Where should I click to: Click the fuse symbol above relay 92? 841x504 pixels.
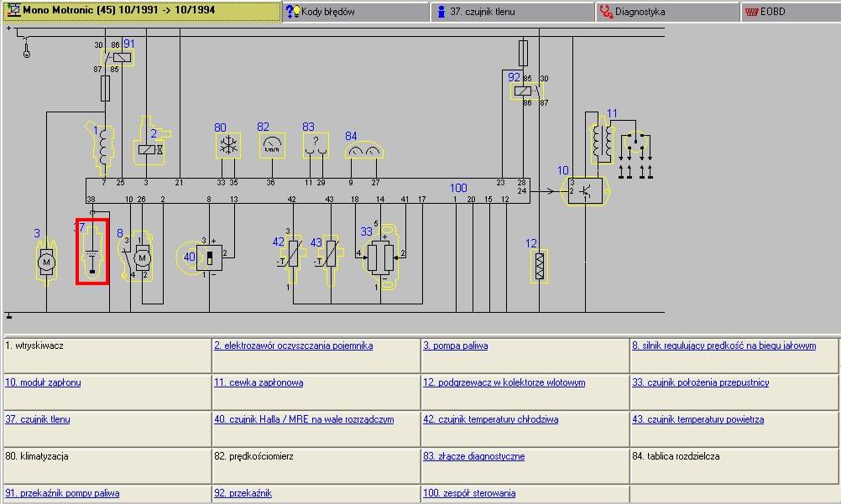523,53
